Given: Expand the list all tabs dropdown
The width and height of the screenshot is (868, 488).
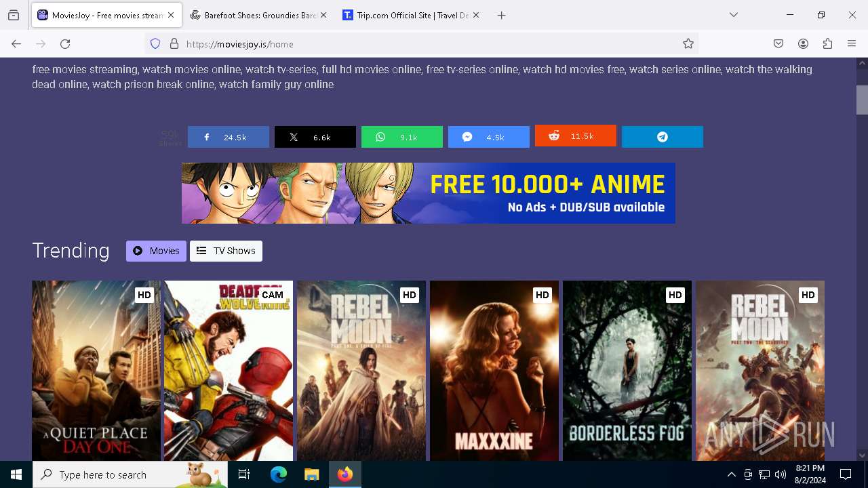Looking at the screenshot, I should tap(734, 15).
